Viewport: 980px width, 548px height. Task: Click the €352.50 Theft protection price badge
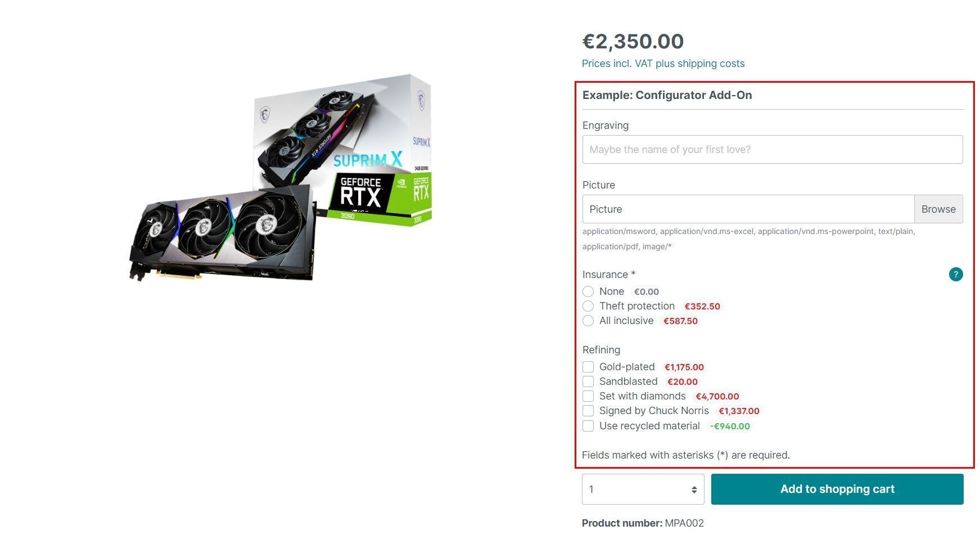pyautogui.click(x=702, y=306)
